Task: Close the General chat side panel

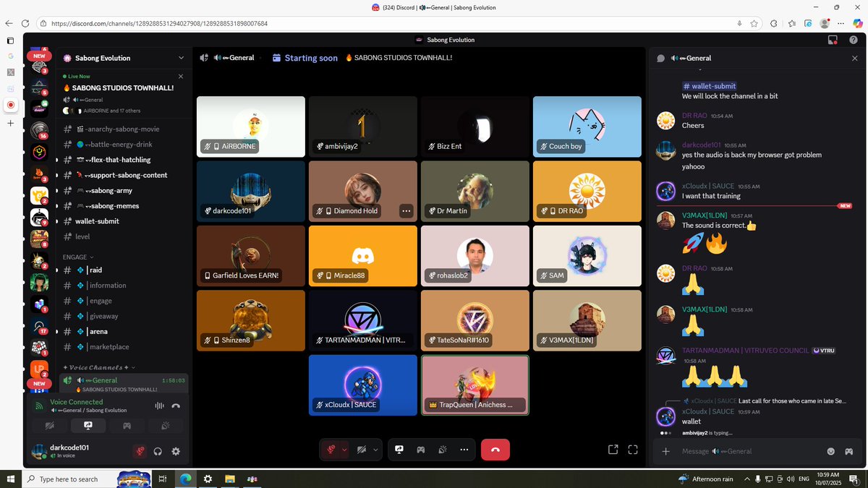Action: (x=854, y=58)
